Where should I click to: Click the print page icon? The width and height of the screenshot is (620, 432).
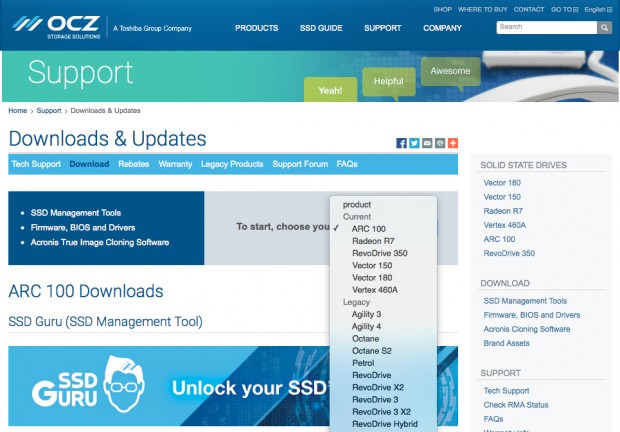(x=440, y=143)
